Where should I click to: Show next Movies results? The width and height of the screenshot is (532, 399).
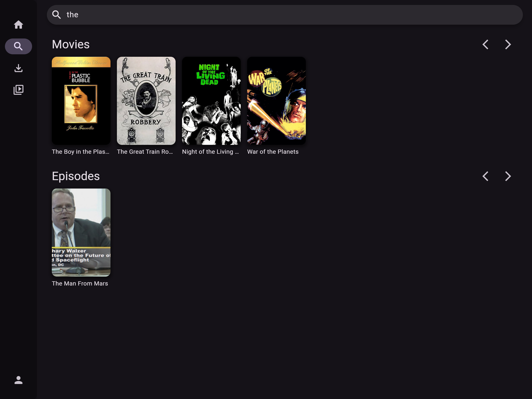coord(508,45)
